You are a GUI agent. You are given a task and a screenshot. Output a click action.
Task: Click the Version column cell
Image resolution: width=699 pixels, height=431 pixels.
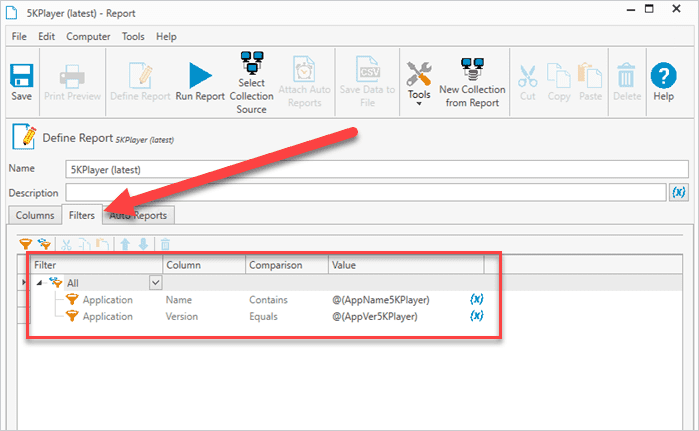pyautogui.click(x=182, y=316)
